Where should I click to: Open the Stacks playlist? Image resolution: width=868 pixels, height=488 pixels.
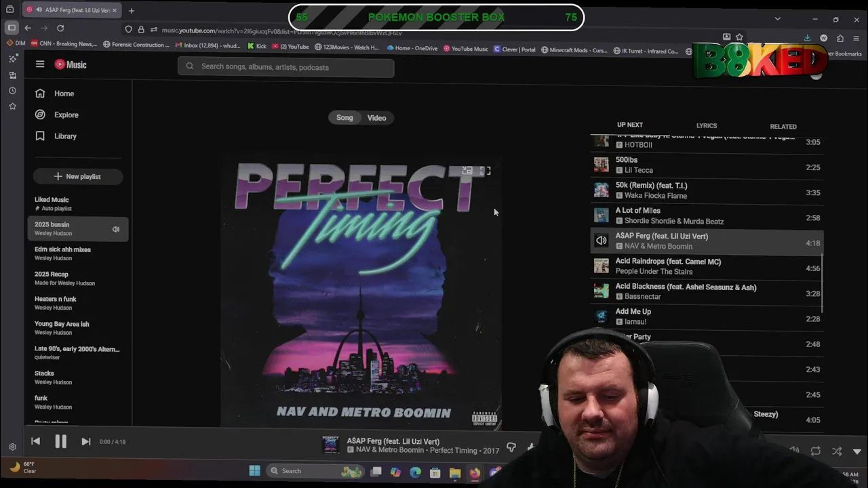click(77, 378)
